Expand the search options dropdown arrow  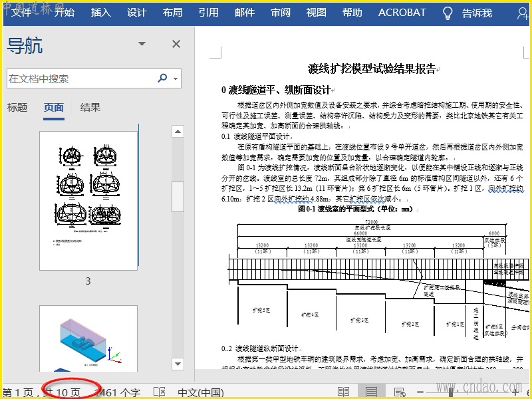point(176,78)
